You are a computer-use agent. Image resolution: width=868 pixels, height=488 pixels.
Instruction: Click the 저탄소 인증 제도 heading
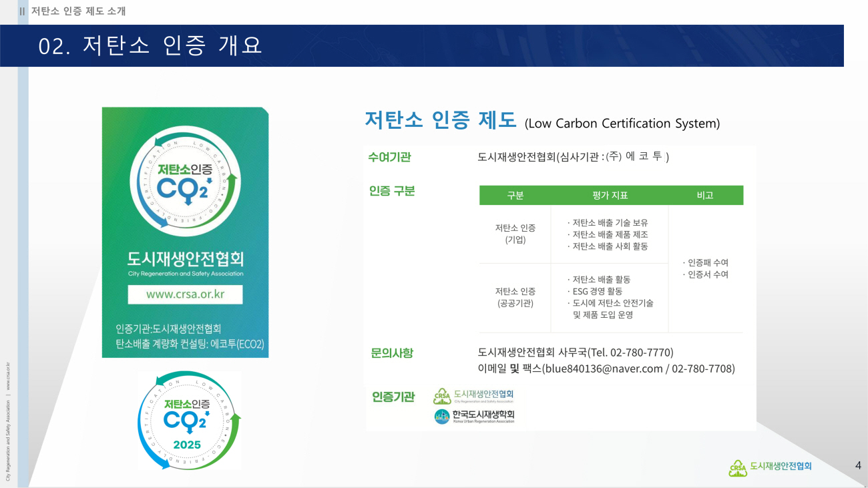pyautogui.click(x=440, y=120)
